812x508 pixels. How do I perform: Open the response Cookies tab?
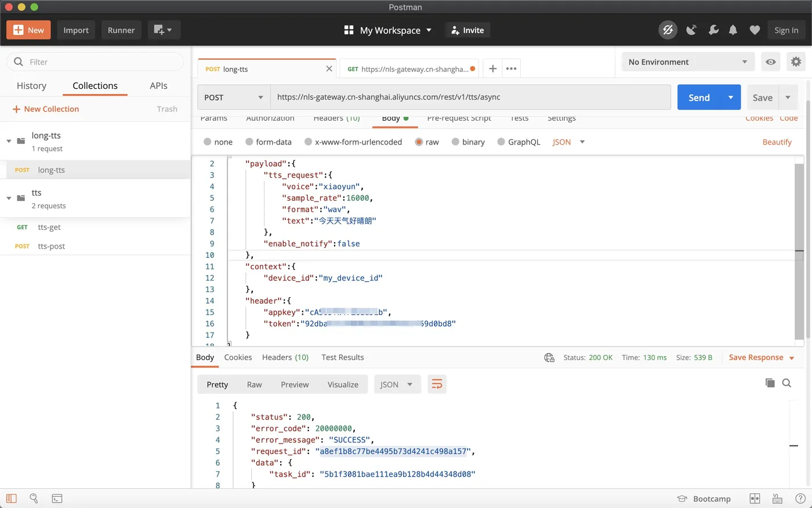point(238,358)
